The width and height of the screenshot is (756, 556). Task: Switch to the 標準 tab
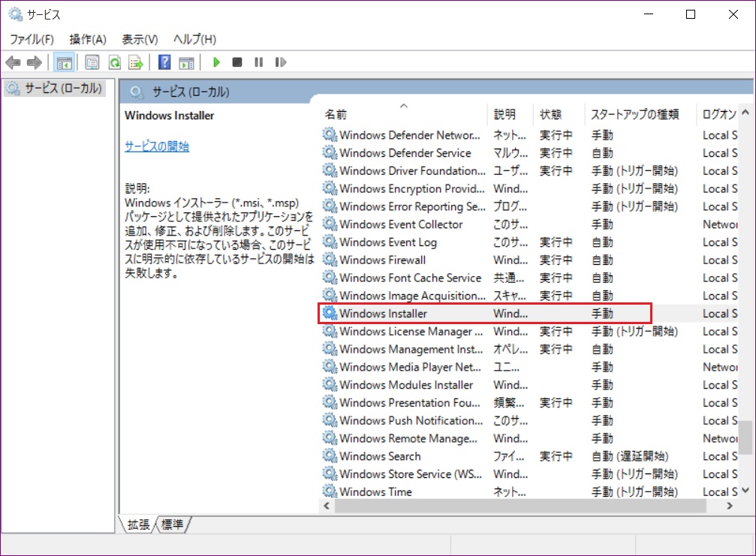tap(172, 524)
